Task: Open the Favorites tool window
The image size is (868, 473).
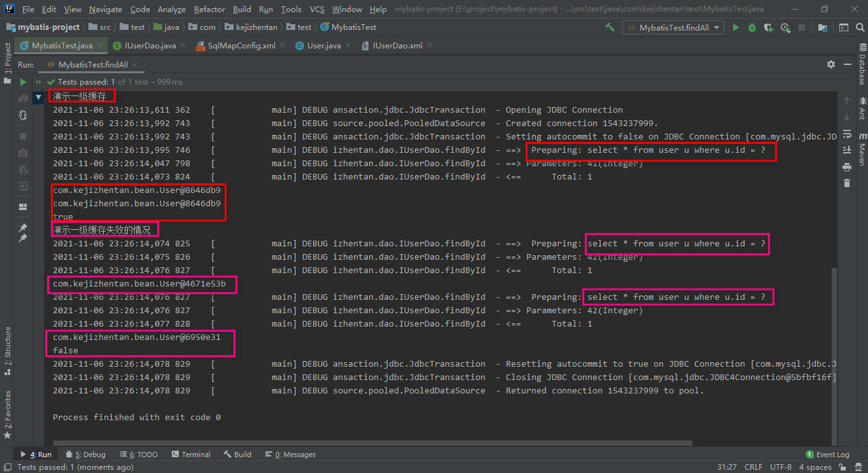Action: [x=8, y=414]
